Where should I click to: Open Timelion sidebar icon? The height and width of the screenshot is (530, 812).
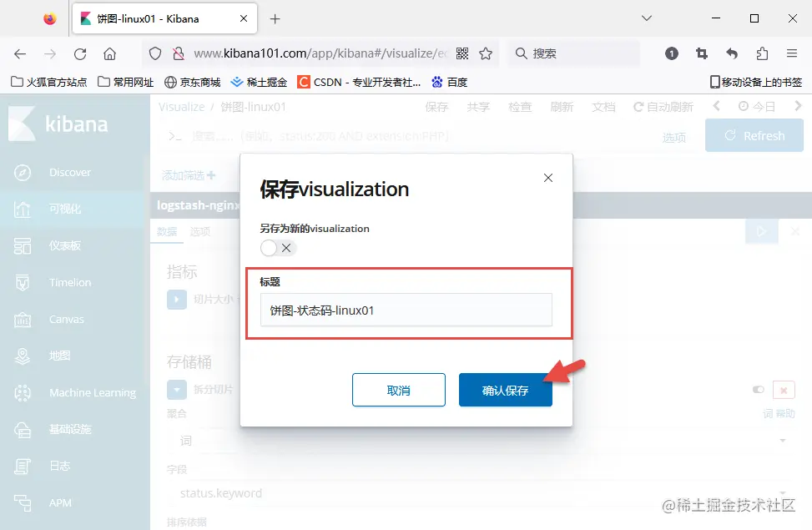[23, 282]
